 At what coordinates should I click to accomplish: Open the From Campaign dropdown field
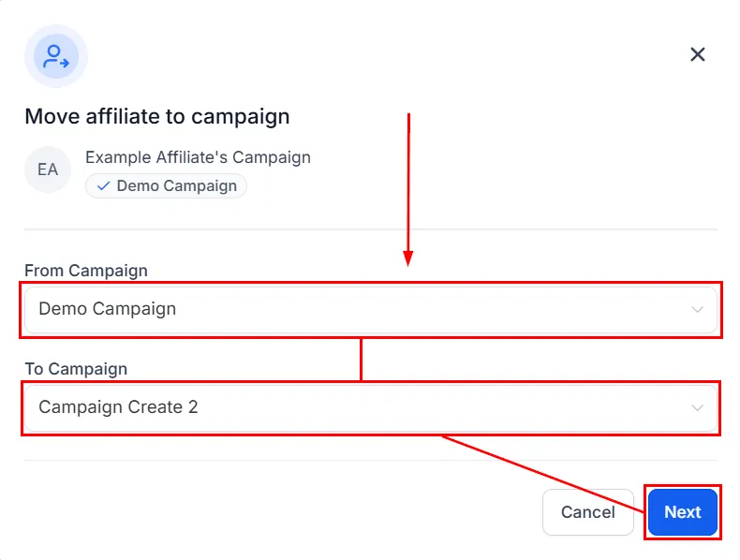(x=371, y=309)
